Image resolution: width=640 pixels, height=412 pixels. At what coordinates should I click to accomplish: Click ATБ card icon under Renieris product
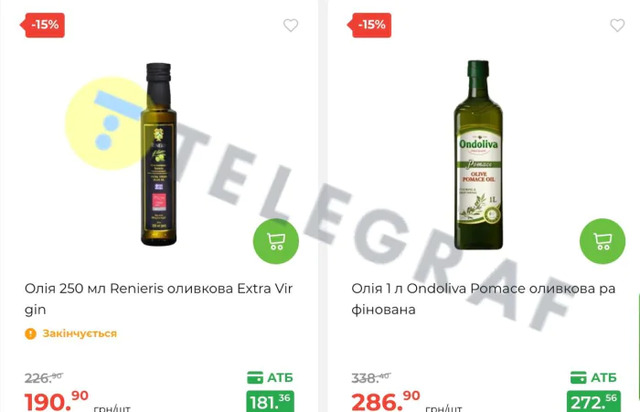coord(255,378)
